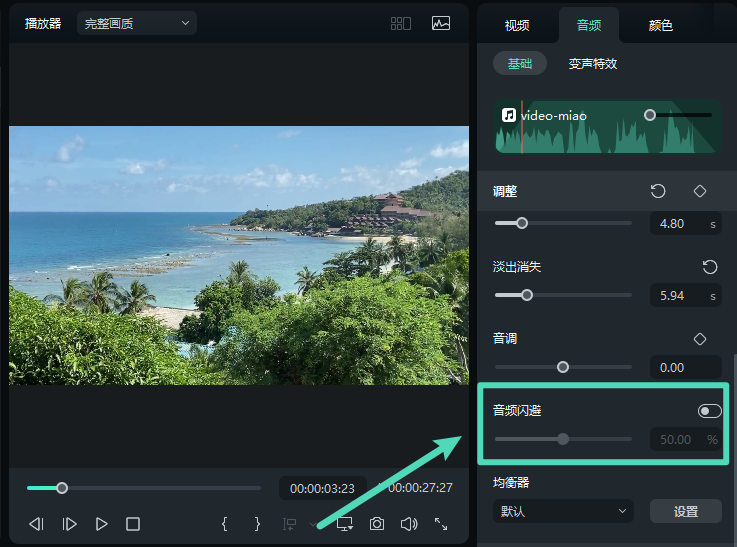
Task: Click the 设置 equalizer button
Action: click(686, 511)
